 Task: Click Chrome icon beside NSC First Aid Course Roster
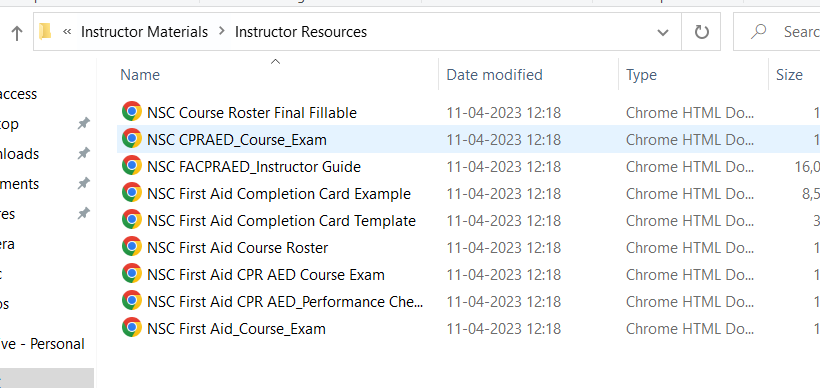[132, 247]
